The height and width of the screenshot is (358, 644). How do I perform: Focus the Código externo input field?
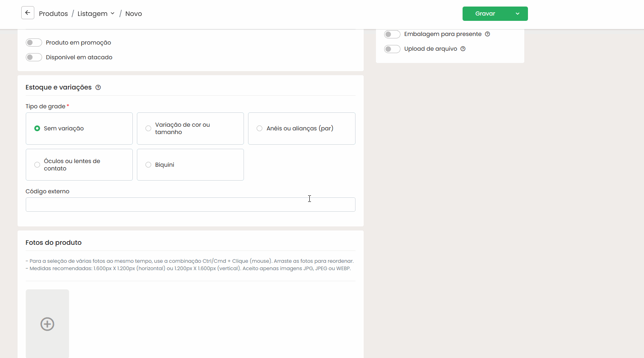click(190, 205)
